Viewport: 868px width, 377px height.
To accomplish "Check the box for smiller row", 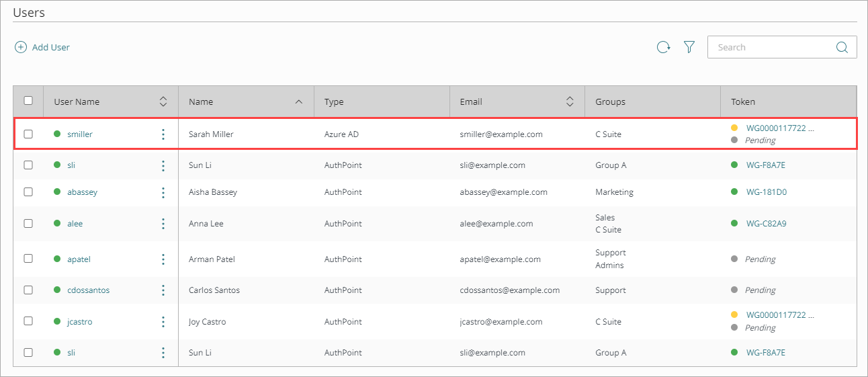I will [28, 134].
